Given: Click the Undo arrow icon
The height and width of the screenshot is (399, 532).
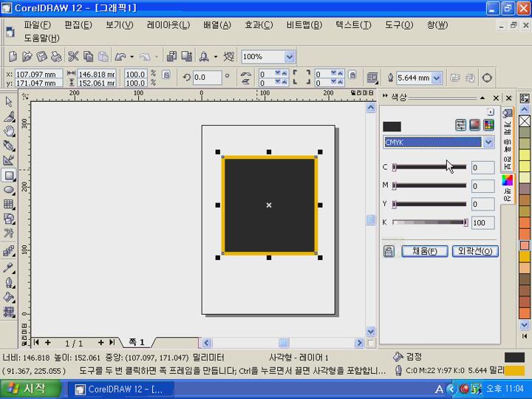Looking at the screenshot, I should pos(120,57).
